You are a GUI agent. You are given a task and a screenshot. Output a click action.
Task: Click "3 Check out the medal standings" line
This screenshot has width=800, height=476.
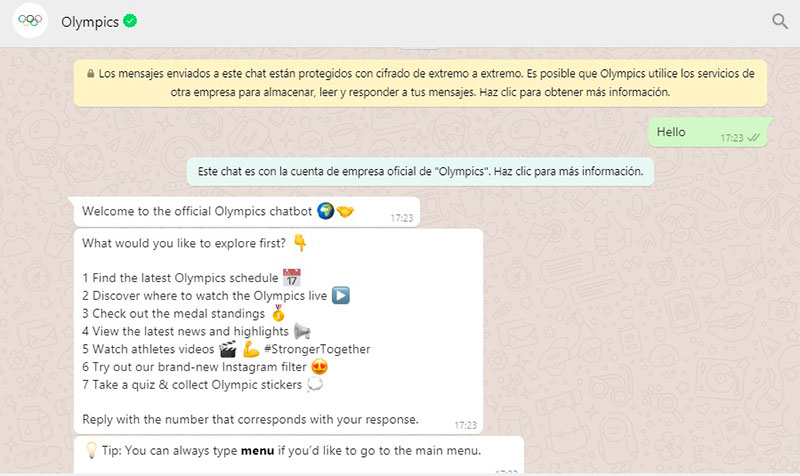[x=173, y=314]
